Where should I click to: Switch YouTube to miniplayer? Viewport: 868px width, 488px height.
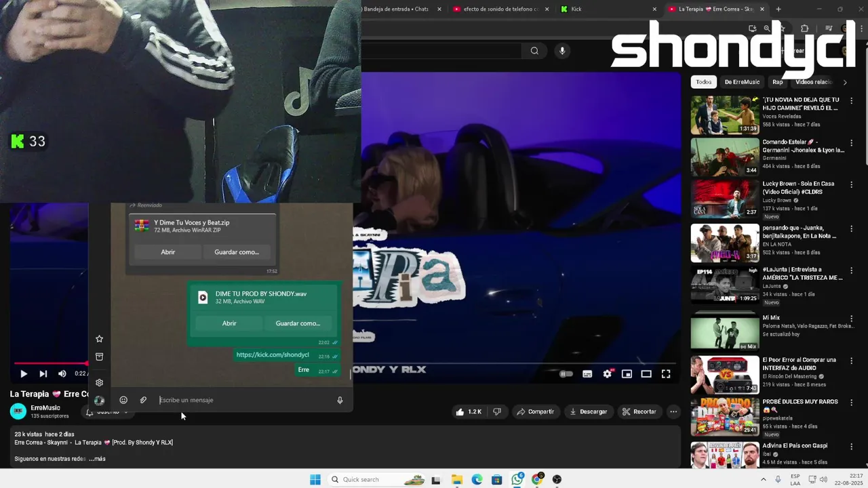coord(627,373)
